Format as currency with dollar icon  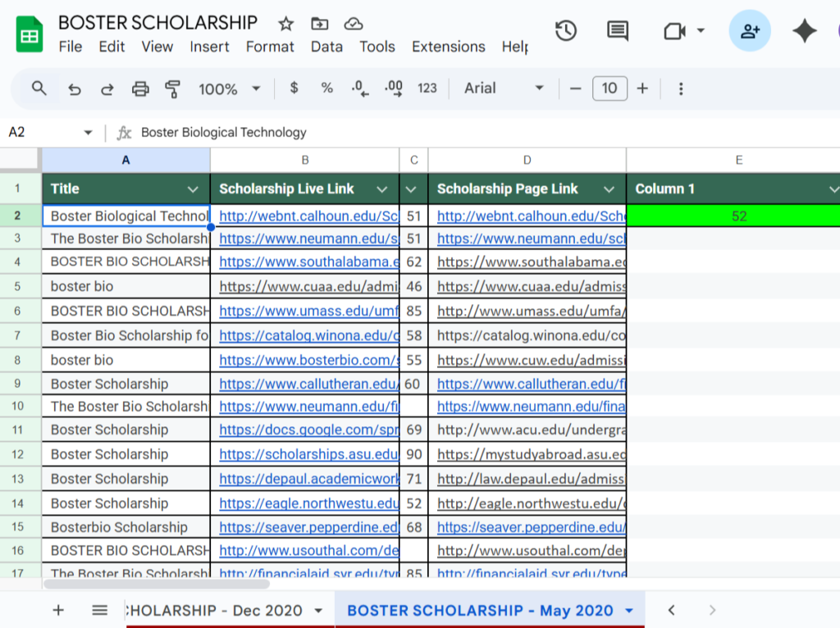pyautogui.click(x=294, y=89)
